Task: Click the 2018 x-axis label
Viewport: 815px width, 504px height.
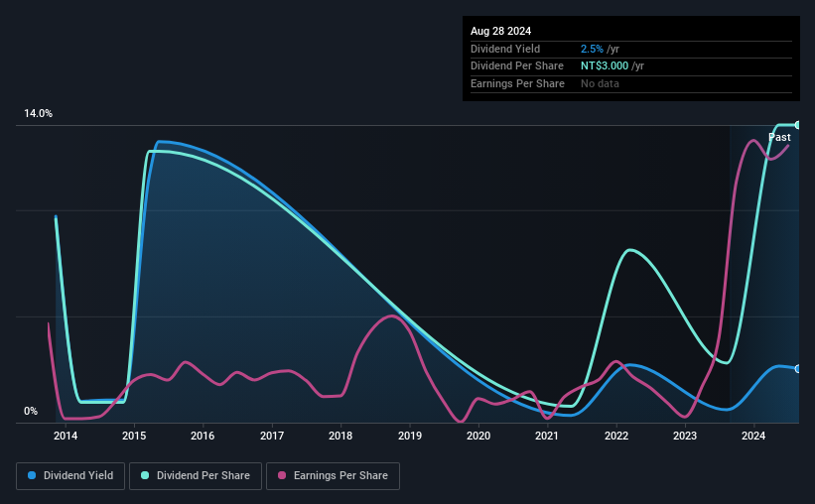Action: click(x=340, y=436)
